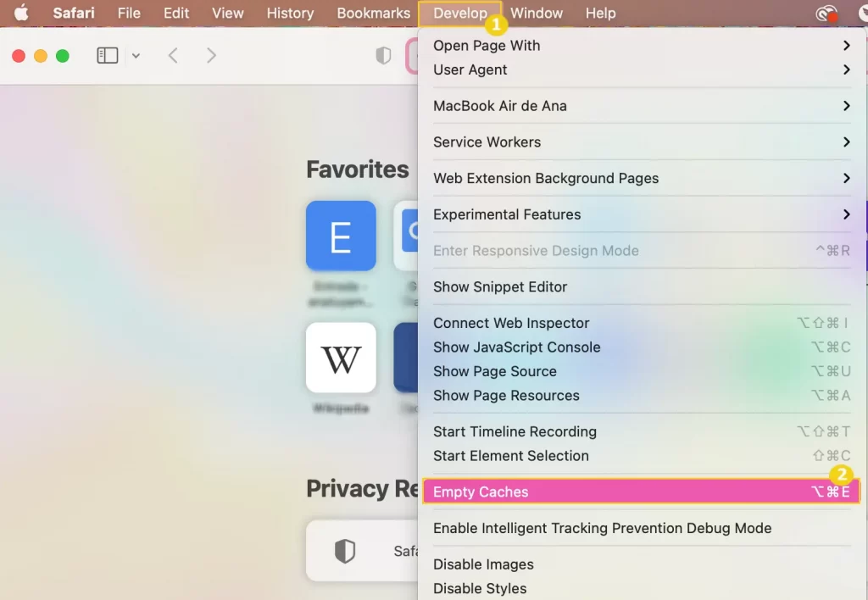Image resolution: width=868 pixels, height=600 pixels.
Task: Choose Connect Web Inspector
Action: pos(642,323)
